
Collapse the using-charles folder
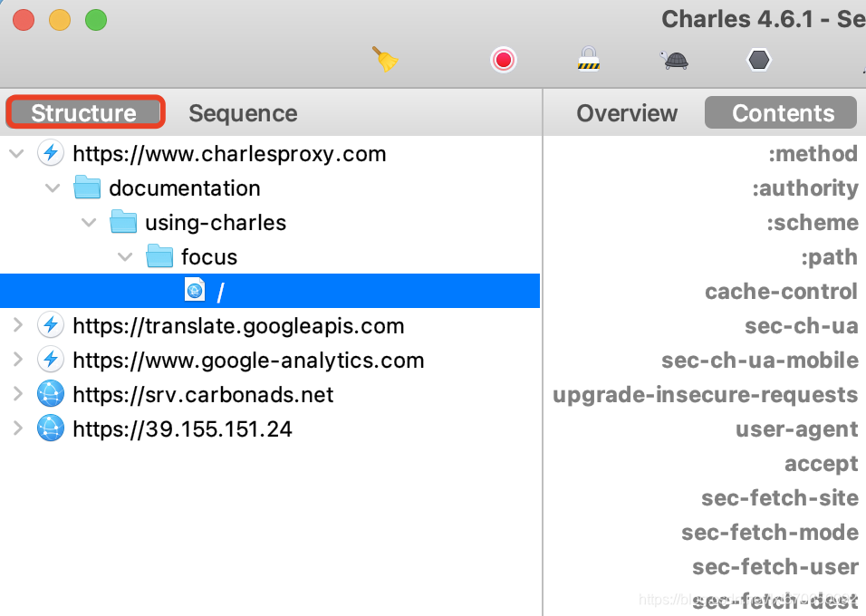tap(89, 223)
